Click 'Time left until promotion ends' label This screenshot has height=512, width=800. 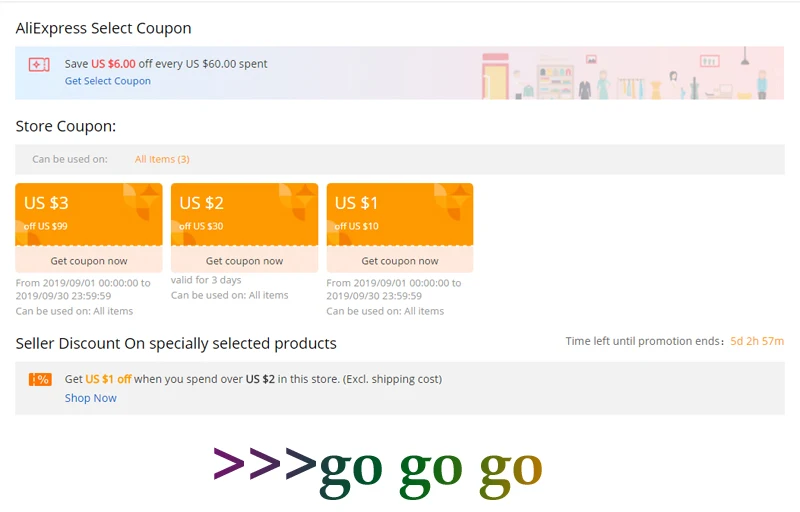(644, 341)
